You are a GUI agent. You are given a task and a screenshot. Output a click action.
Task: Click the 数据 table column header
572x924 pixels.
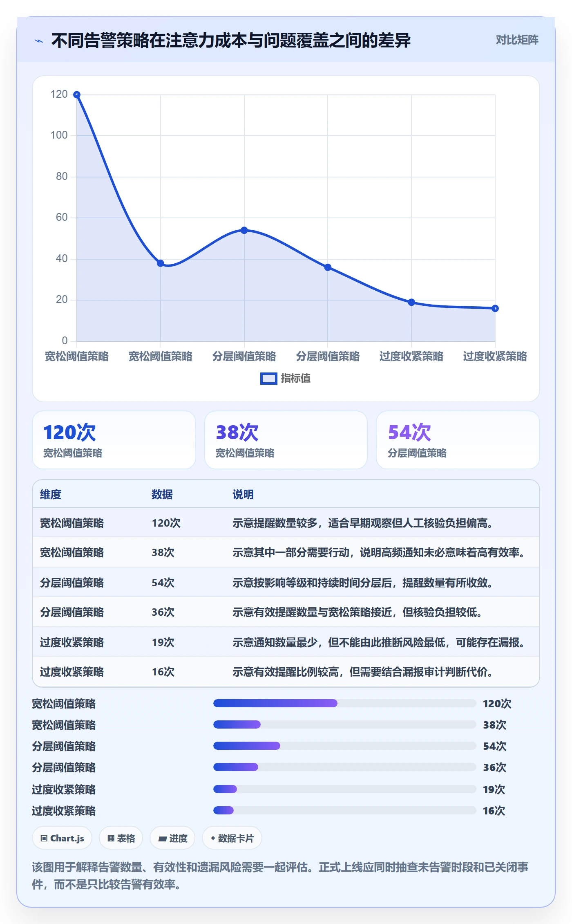pos(162,494)
